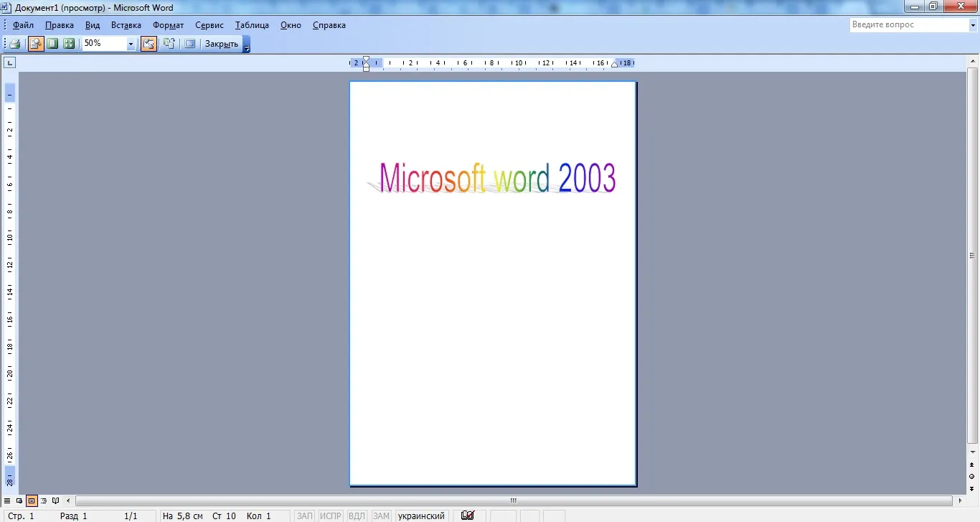Click the Стр. 1 page indicator
980x522 pixels.
[x=22, y=516]
